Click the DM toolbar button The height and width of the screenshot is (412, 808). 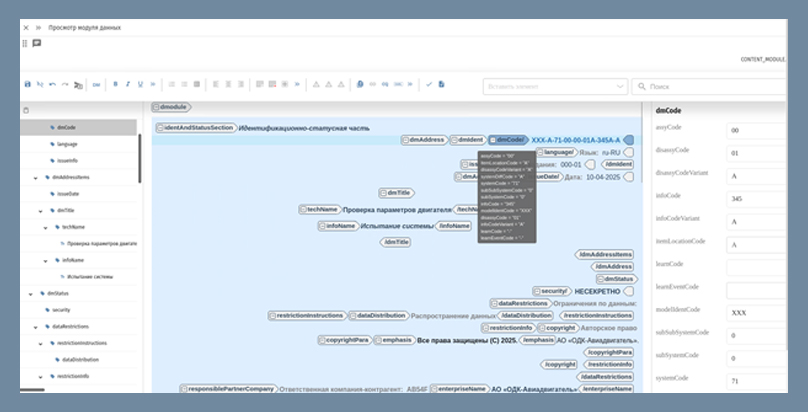point(96,85)
